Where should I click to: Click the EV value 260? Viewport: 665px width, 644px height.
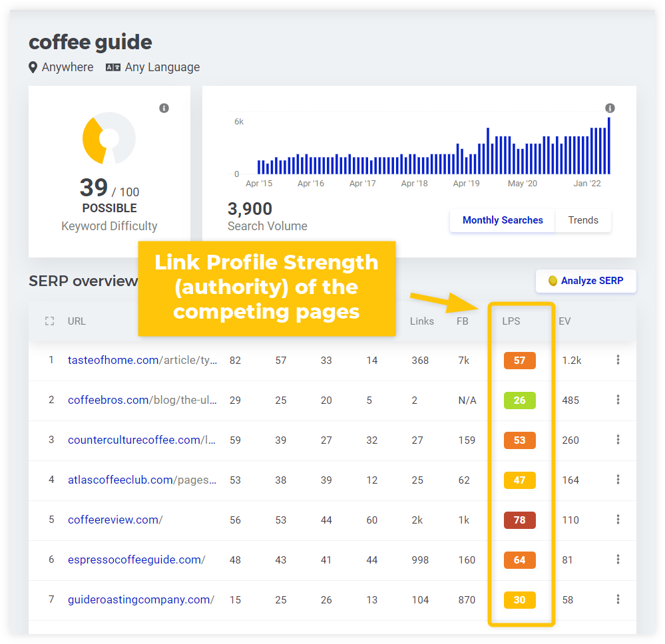click(x=570, y=440)
